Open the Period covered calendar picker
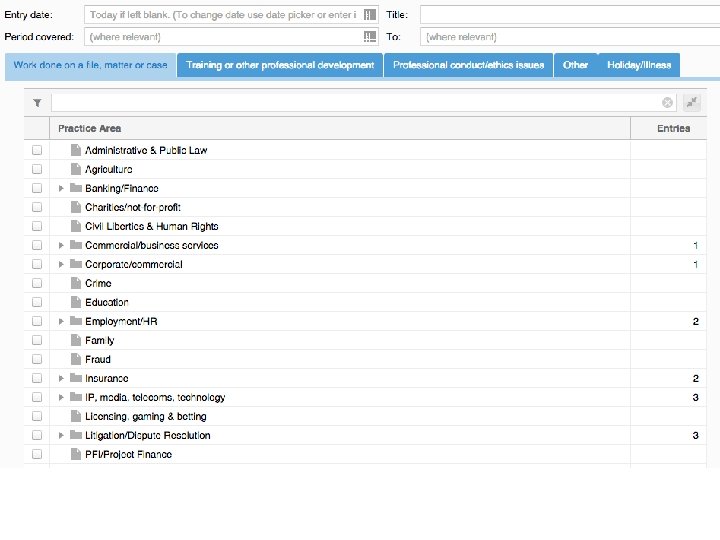The width and height of the screenshot is (720, 540). pos(370,36)
